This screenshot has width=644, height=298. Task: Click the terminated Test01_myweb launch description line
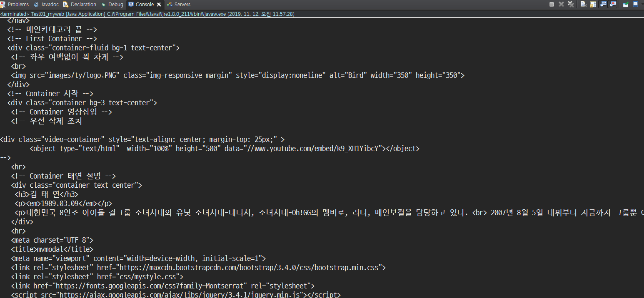(147, 14)
